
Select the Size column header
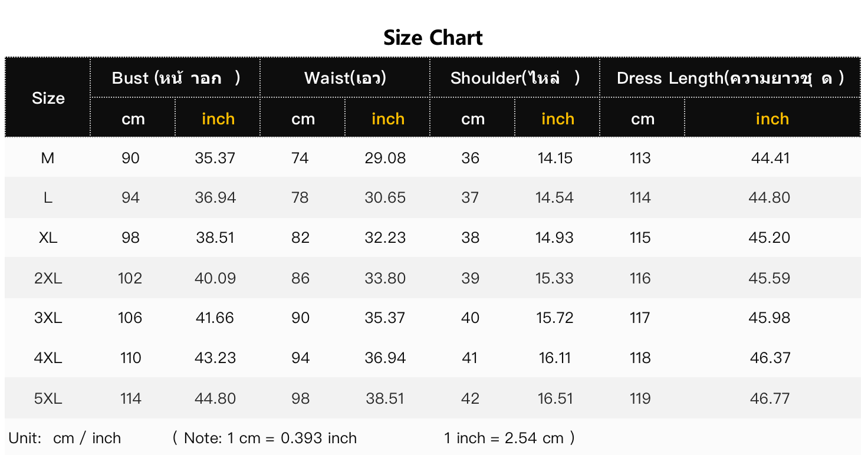pos(48,98)
